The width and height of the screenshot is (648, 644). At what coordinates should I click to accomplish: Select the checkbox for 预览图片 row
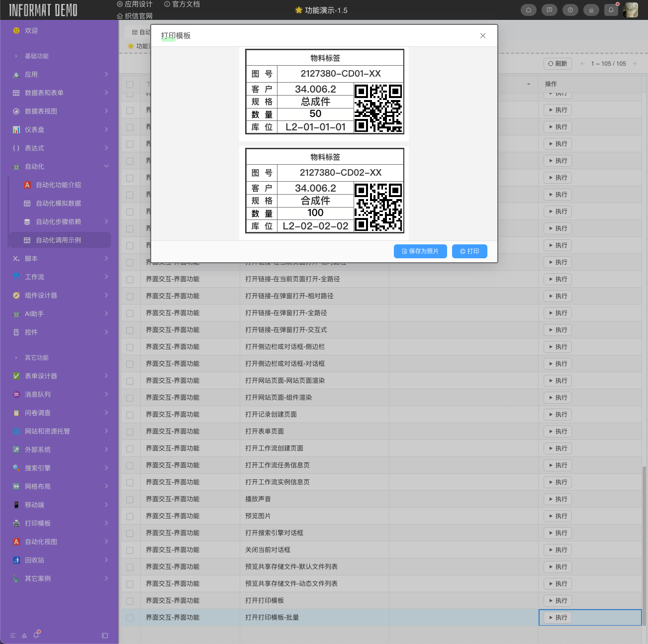pyautogui.click(x=130, y=516)
